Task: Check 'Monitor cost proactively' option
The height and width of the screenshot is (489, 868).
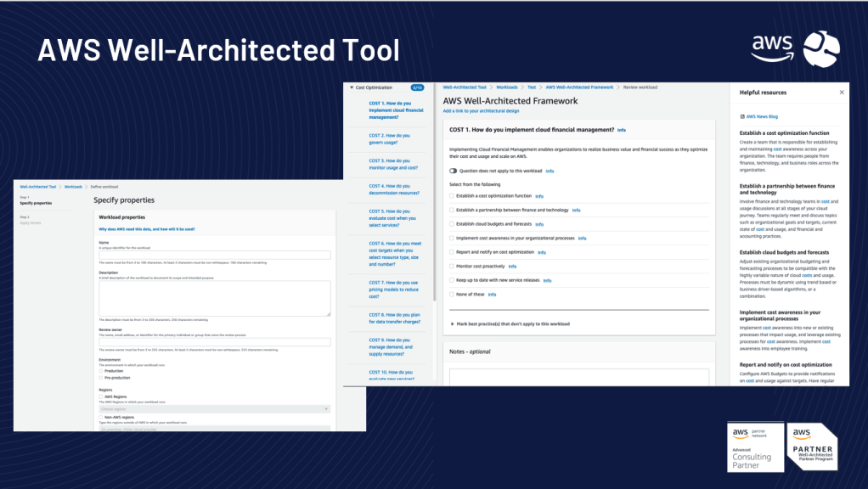Action: 452,266
